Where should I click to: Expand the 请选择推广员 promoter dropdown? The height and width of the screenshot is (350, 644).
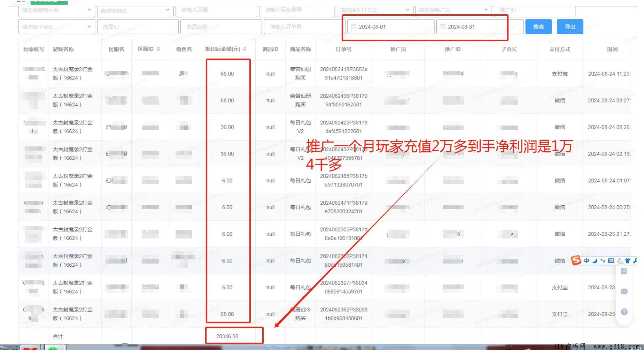[453, 10]
